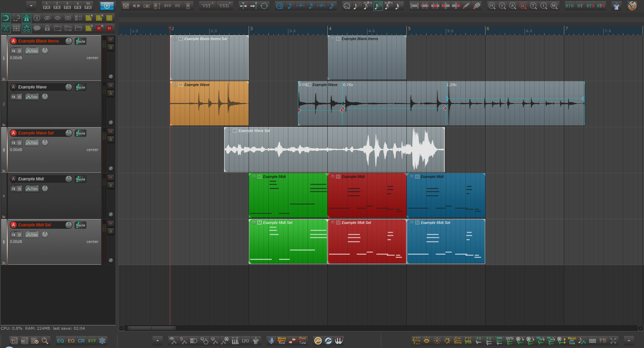Viewport: 644px width, 348px height.
Task: Open the top-left toolbar dropdown arrow
Action: click(31, 6)
